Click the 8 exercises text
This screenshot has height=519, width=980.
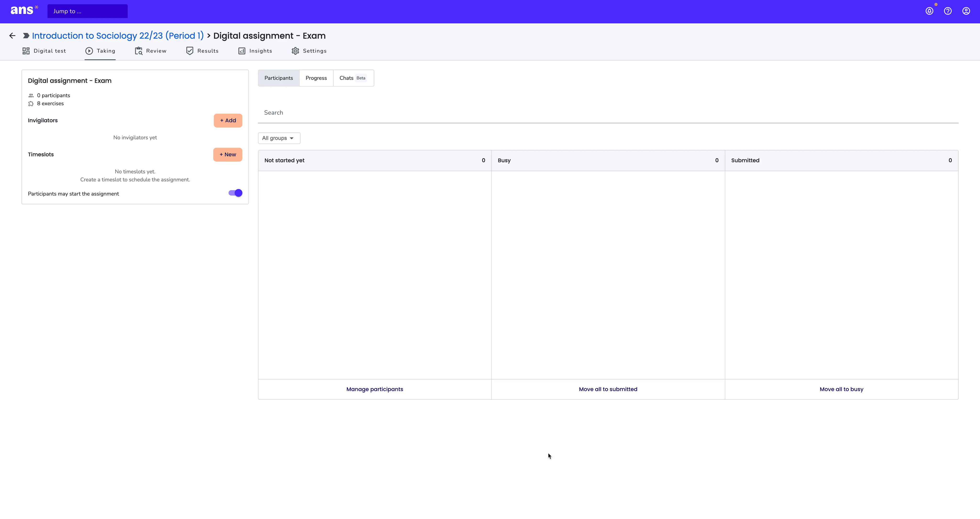pyautogui.click(x=50, y=103)
